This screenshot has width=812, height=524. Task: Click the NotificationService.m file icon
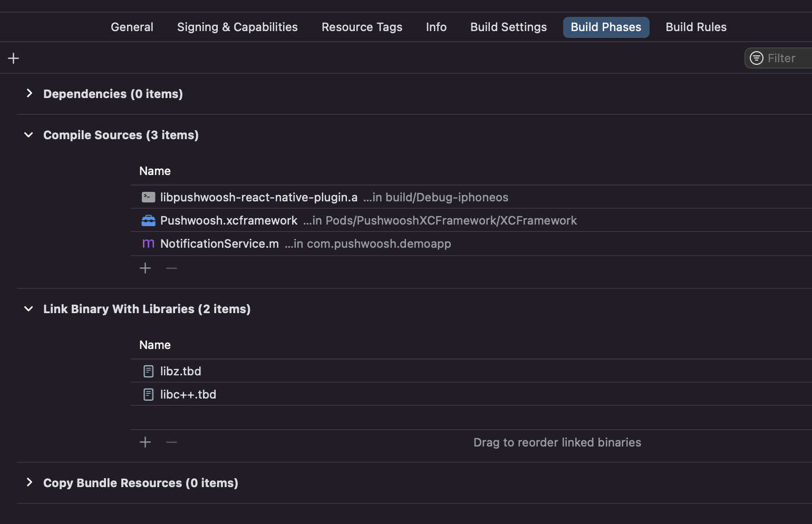(148, 244)
